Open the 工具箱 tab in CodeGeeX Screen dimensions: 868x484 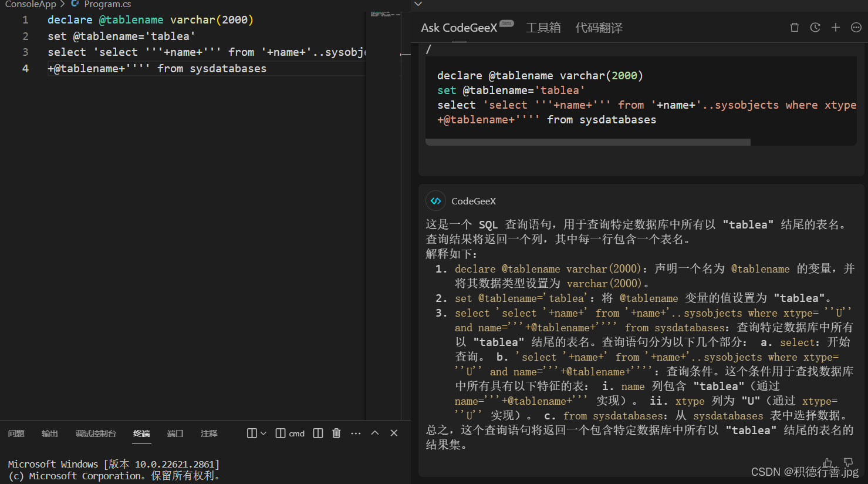coord(543,28)
